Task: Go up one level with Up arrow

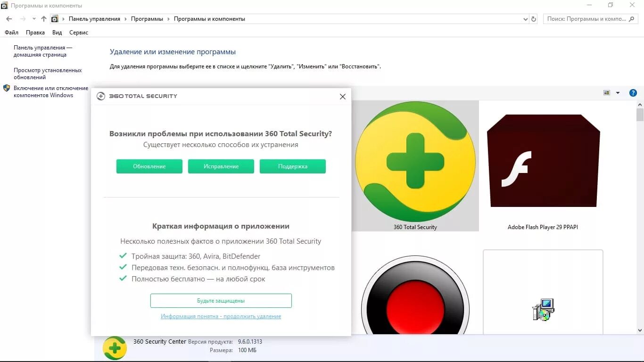Action: coord(44,19)
